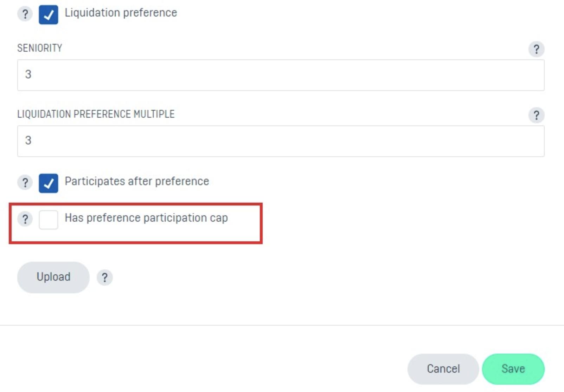Click the SENIORITY field heading
This screenshot has width=564, height=392.
(40, 48)
